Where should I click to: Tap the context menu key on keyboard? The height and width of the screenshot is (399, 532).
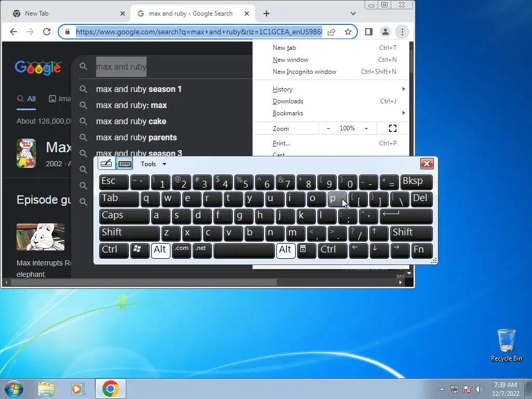click(x=307, y=250)
